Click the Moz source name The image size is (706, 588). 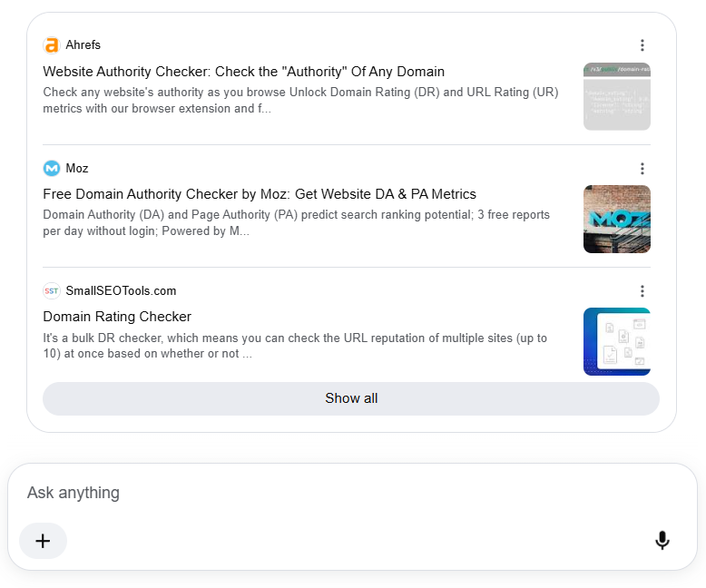coord(77,169)
